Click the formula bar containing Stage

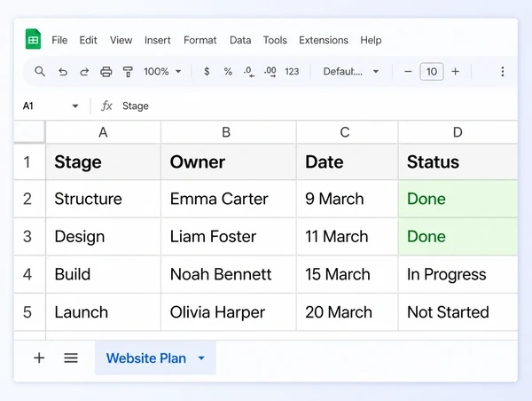317,106
